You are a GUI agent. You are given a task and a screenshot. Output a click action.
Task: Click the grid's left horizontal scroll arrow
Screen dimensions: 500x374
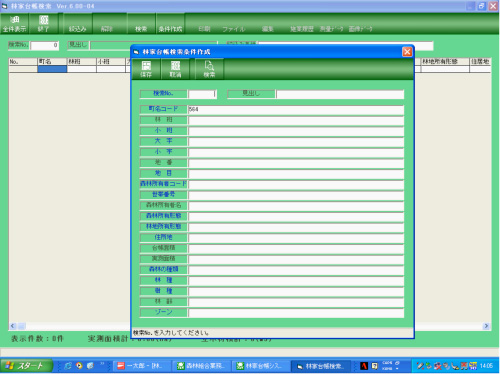(13, 326)
